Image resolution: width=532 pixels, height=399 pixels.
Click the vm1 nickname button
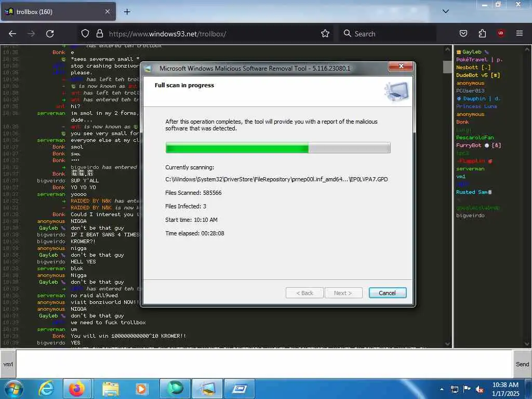(8, 364)
